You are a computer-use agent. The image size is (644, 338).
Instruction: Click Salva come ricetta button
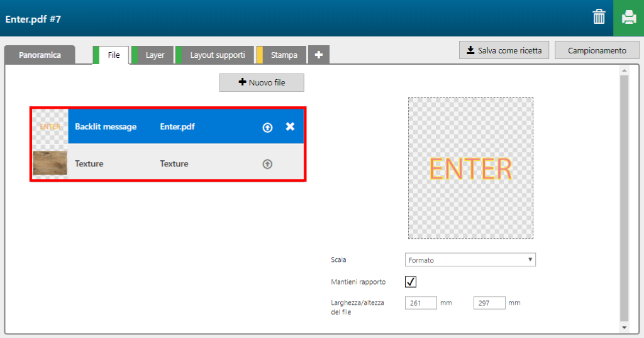pyautogui.click(x=504, y=50)
